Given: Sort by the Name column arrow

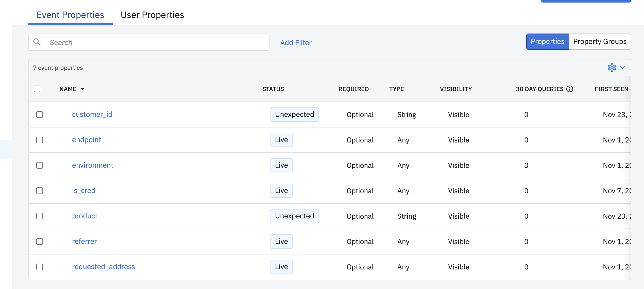Looking at the screenshot, I should [x=82, y=89].
